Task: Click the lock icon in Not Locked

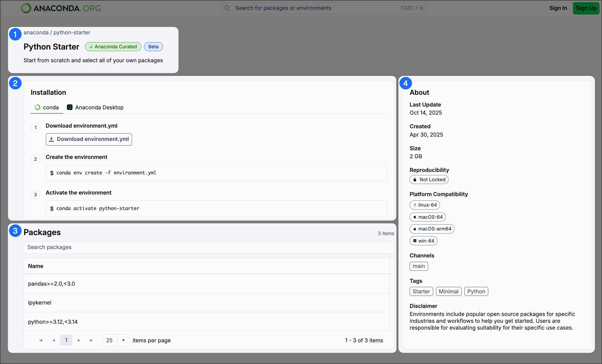Action: point(415,180)
